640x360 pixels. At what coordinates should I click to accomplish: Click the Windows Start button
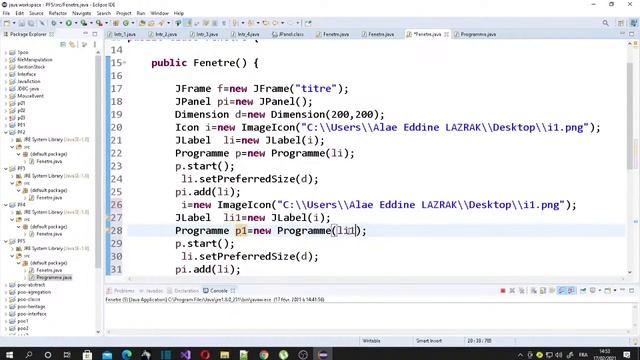click(9, 354)
